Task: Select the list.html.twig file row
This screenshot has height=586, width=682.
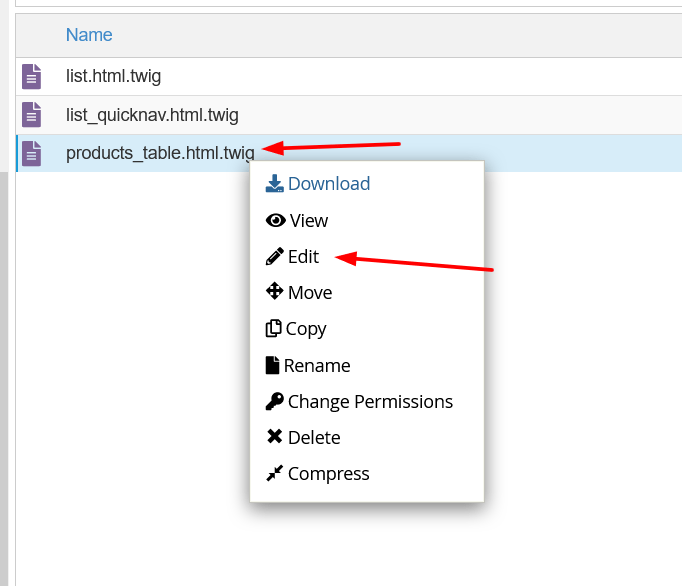Action: pyautogui.click(x=349, y=77)
